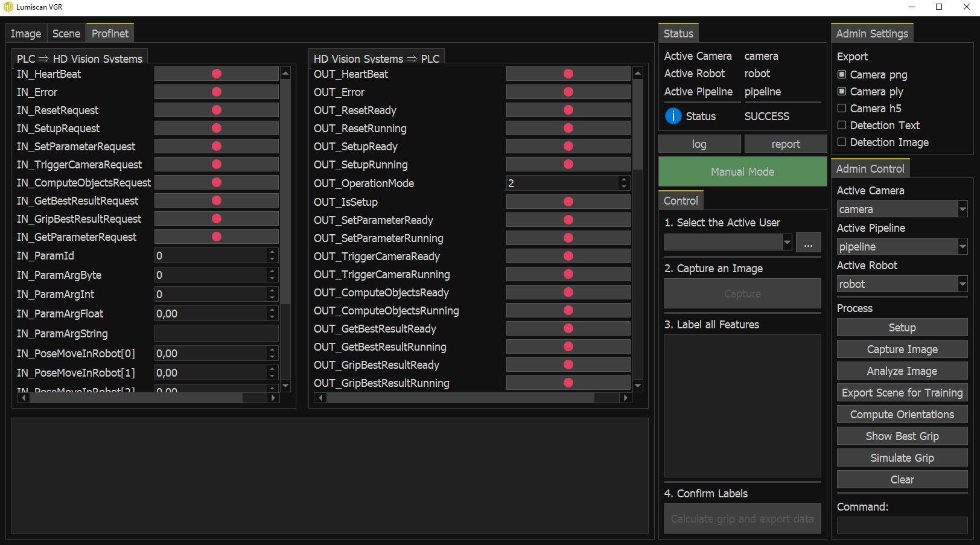
Task: Check the Camera h5 export option
Action: click(842, 108)
